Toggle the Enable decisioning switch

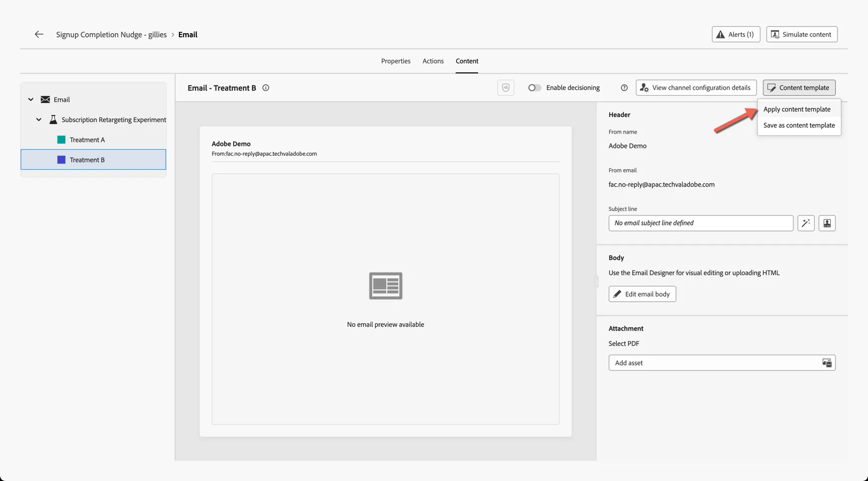pyautogui.click(x=534, y=87)
